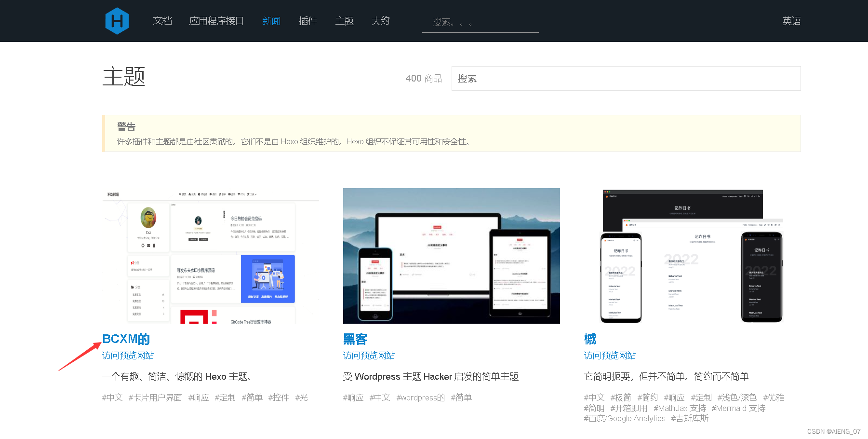Select the #中文 tag under BCXM

(112, 398)
